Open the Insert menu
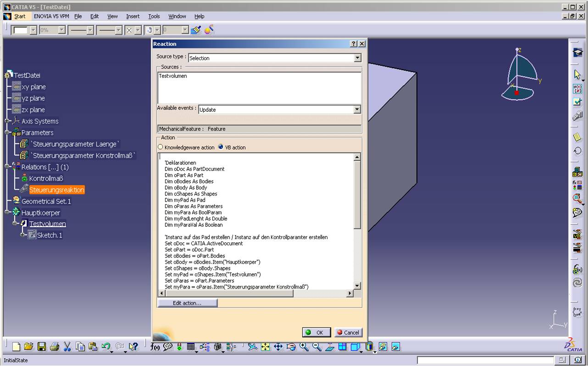588x366 pixels. pos(133,16)
